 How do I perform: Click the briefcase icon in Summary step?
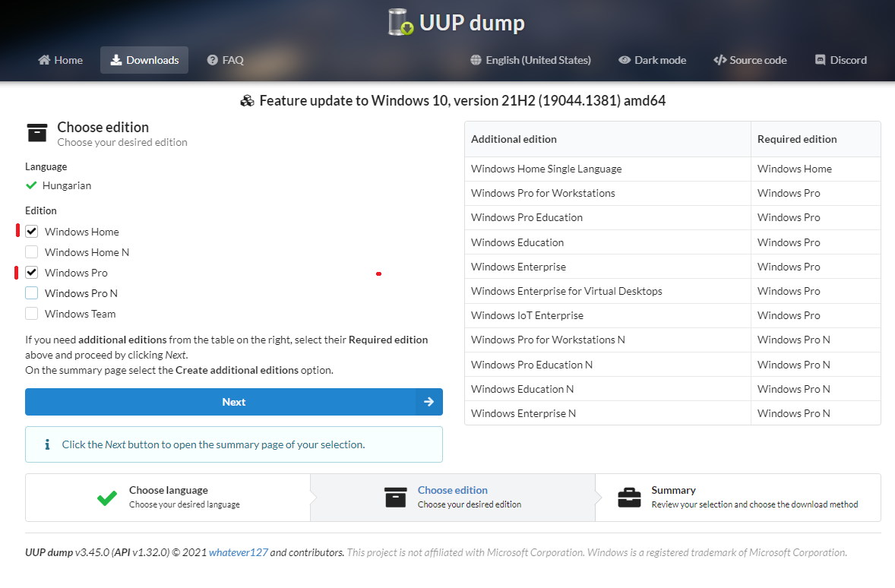[x=630, y=498]
